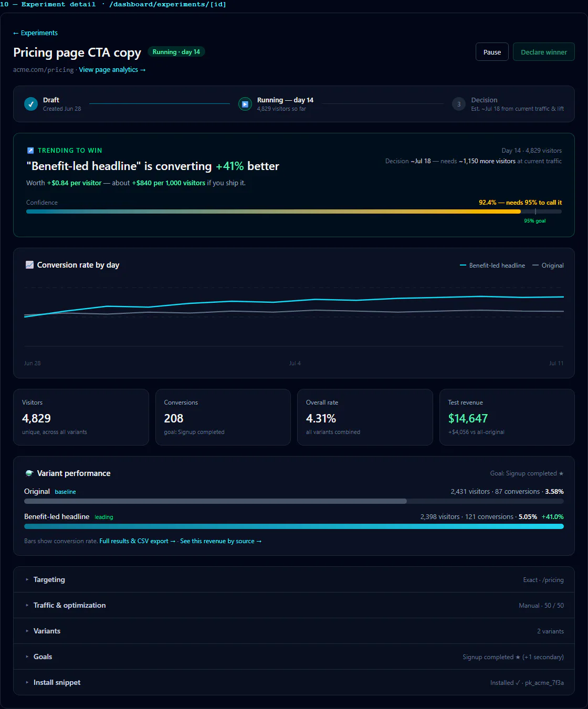Toggle the Benefit-led headline legend series
Image resolution: width=588 pixels, height=709 pixels.
pos(492,266)
